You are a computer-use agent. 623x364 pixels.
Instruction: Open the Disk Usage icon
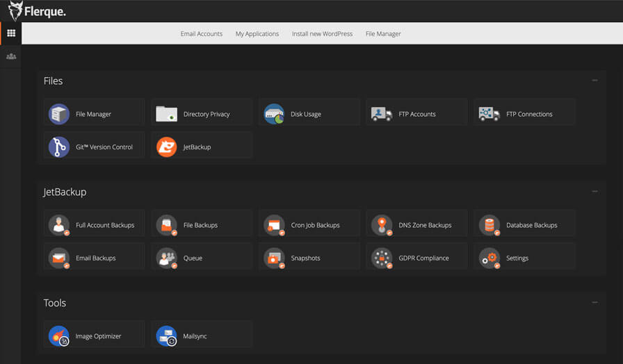pos(274,114)
